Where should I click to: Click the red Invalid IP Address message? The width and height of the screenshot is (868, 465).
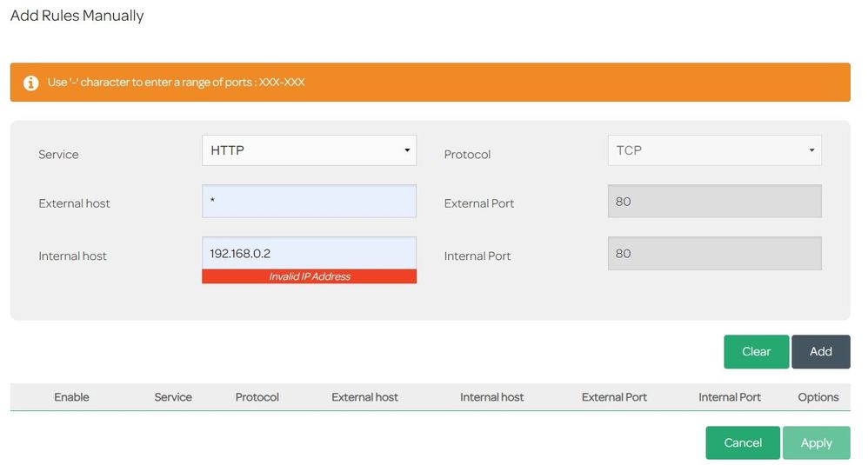pyautogui.click(x=309, y=276)
